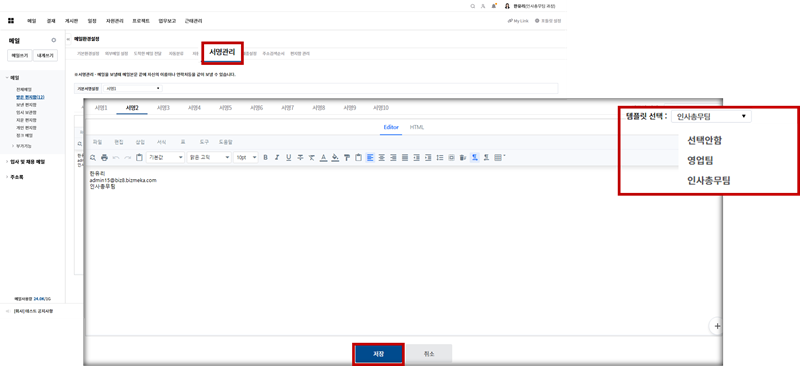The image size is (800, 366).
Task: Click the left-to-right text direction icon
Action: pos(474,158)
